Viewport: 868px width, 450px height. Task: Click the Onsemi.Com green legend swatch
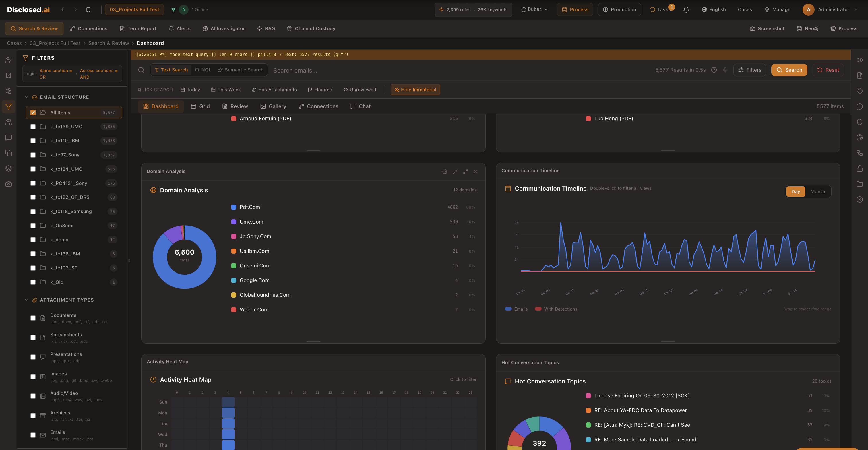click(234, 266)
